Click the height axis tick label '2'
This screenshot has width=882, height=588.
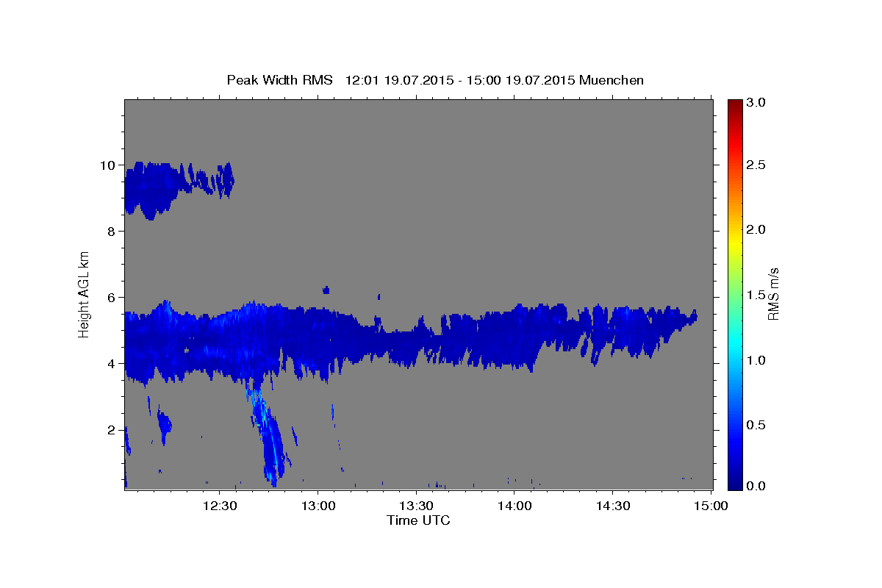pyautogui.click(x=112, y=430)
